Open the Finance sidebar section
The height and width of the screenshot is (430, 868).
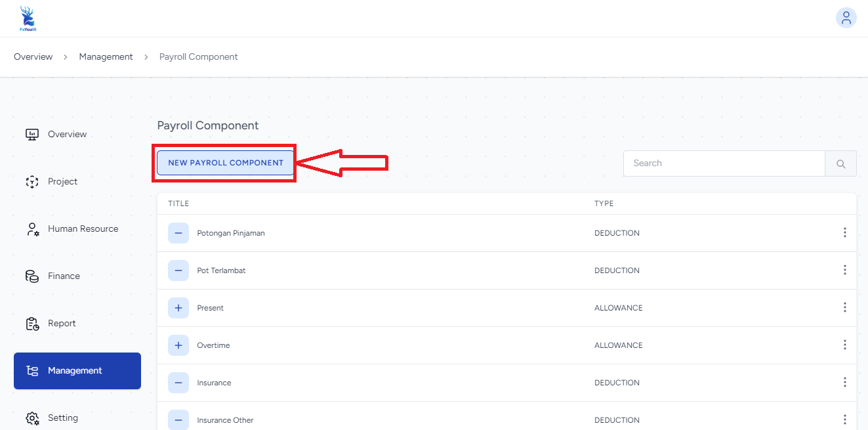point(64,276)
